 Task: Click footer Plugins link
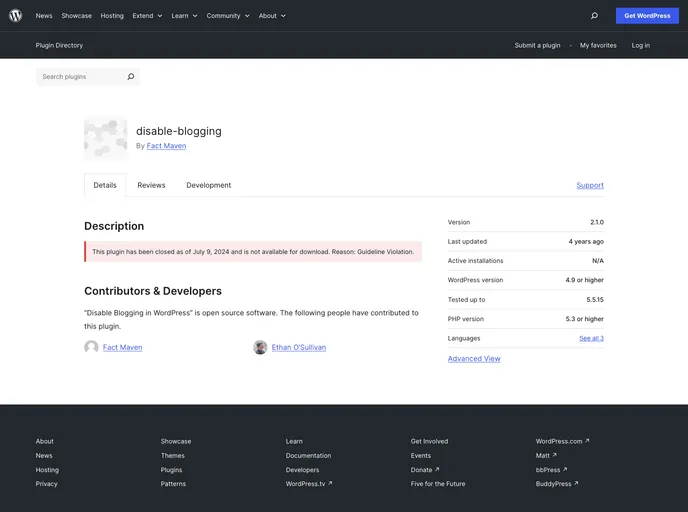pos(171,469)
